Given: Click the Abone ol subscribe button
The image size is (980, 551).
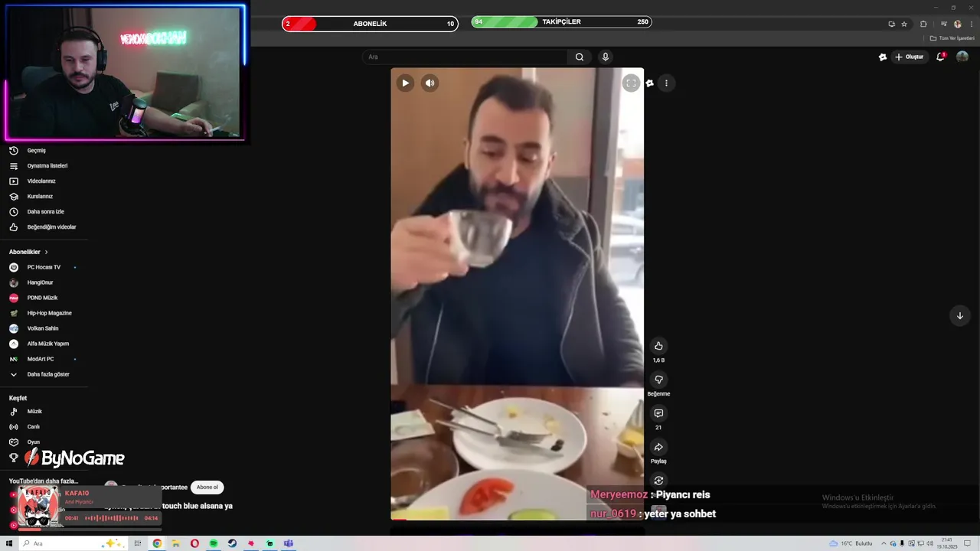Looking at the screenshot, I should pos(207,487).
